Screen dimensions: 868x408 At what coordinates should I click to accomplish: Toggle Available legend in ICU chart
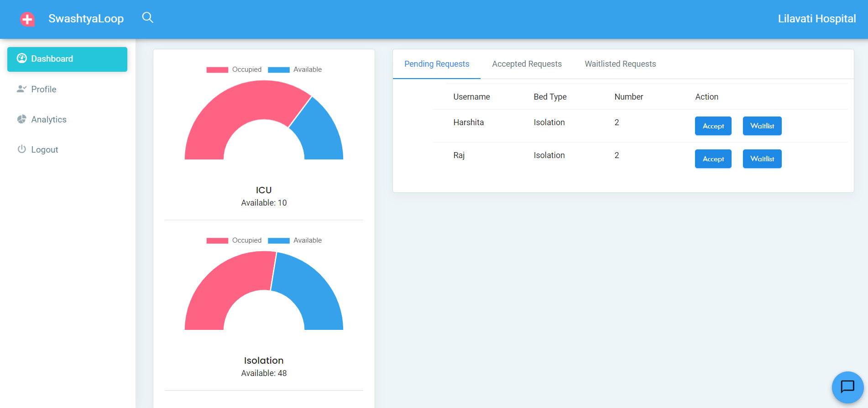295,69
